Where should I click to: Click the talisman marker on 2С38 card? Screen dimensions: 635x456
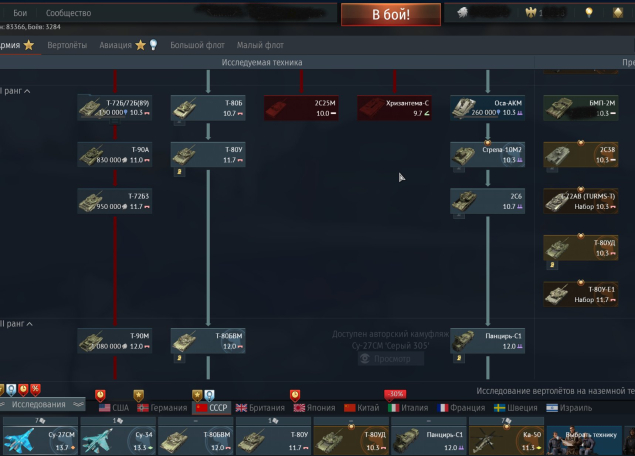point(581,143)
